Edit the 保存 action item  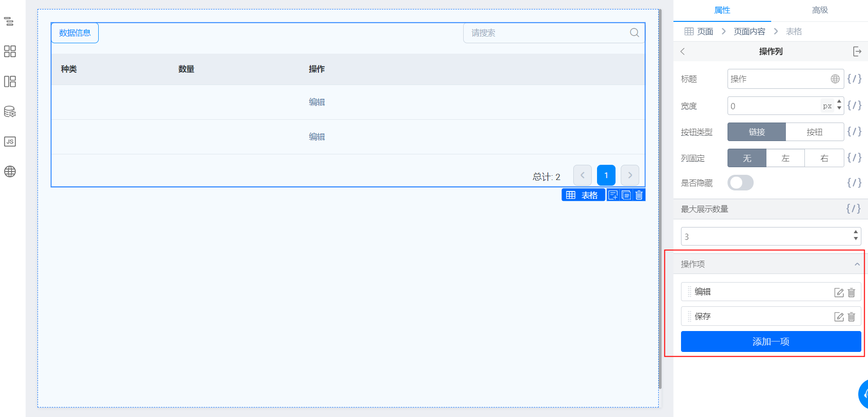tap(839, 317)
